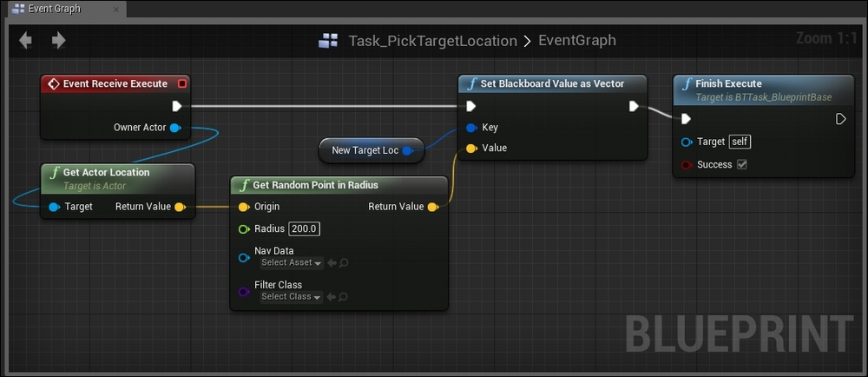Click the self value box on Finish Execute
The height and width of the screenshot is (377, 868).
coord(740,142)
